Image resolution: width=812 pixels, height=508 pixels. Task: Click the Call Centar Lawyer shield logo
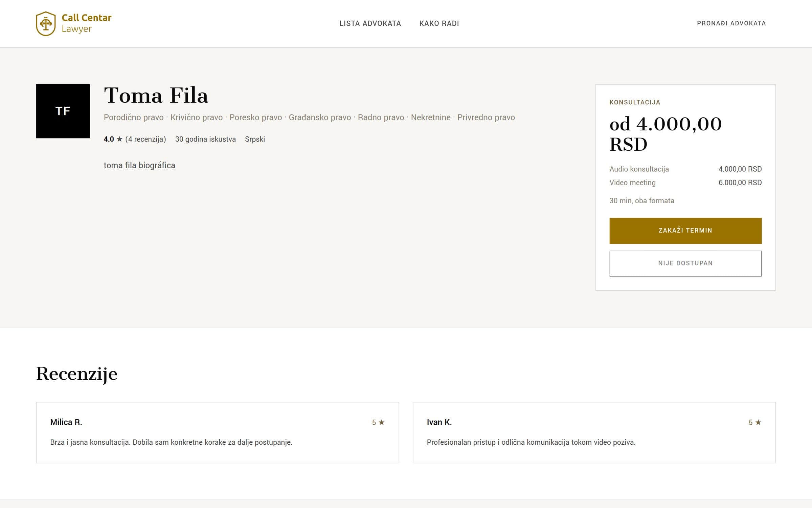(x=46, y=24)
